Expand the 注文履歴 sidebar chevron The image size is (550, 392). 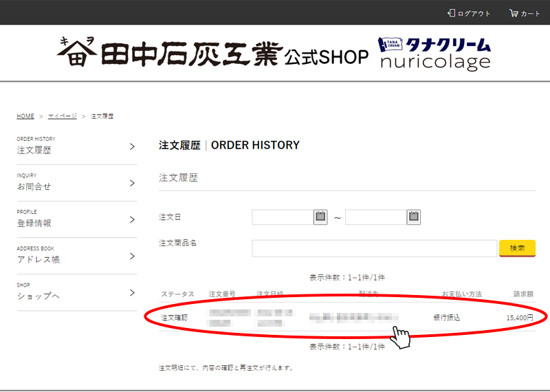(x=132, y=146)
